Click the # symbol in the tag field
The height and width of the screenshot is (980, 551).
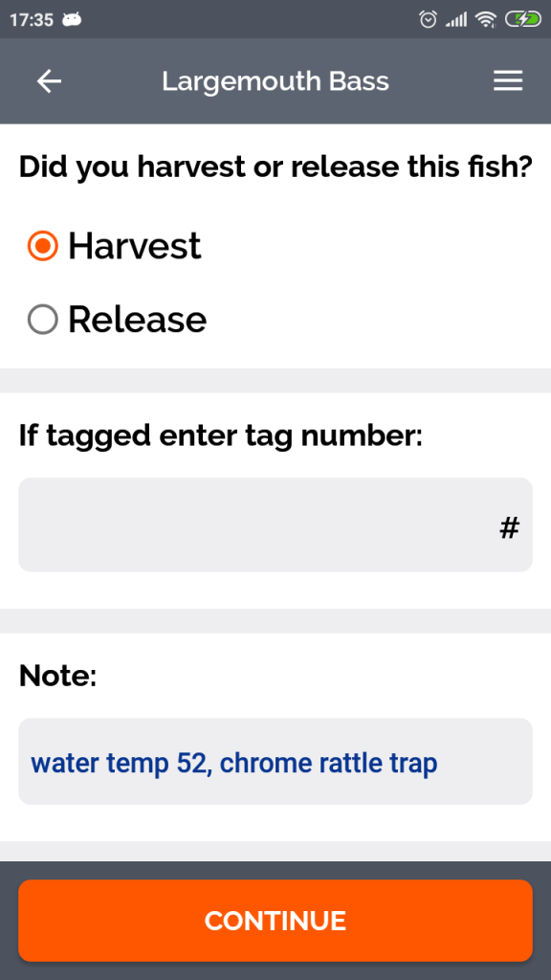point(510,524)
